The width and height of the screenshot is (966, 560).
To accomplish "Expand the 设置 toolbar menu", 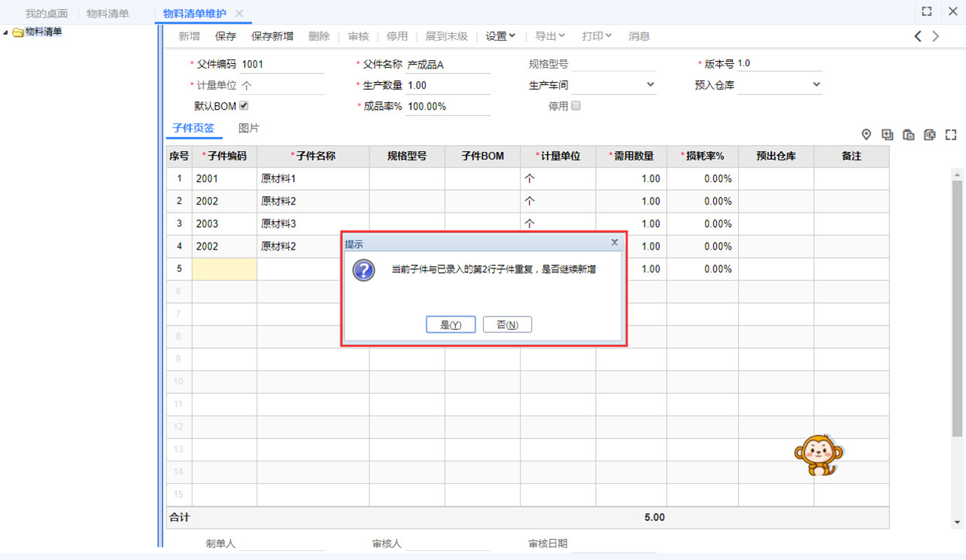I will (500, 36).
